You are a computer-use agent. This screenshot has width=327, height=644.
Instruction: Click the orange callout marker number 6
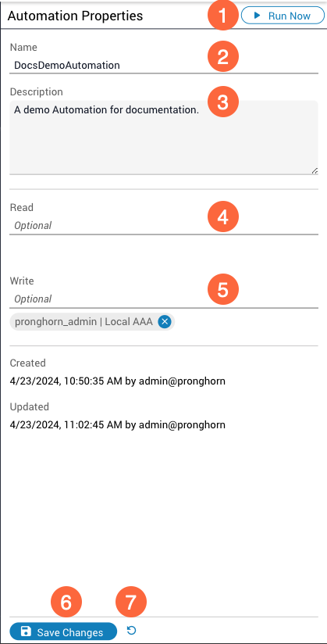point(66,603)
